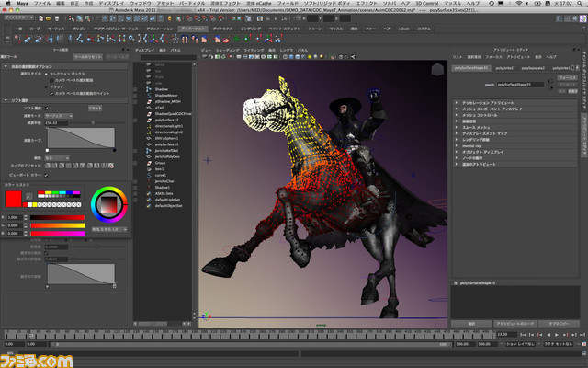
Task: Expand the テッセレーション アトリビュート section
Action: [x=457, y=102]
